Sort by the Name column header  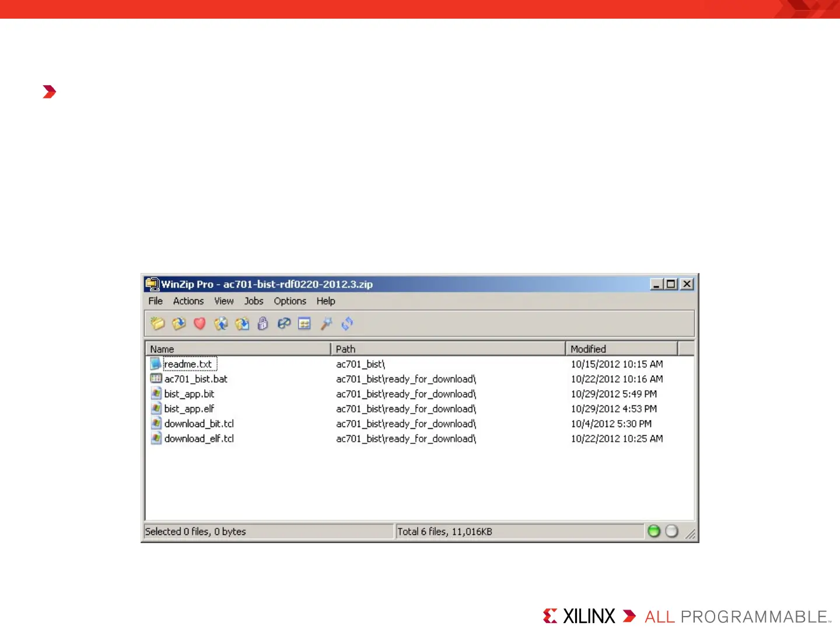pos(238,349)
